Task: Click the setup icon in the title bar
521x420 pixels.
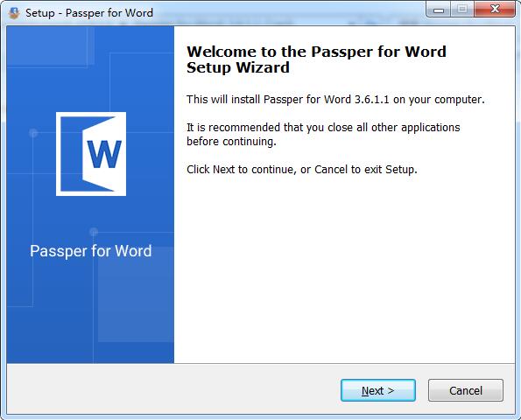Action: click(14, 13)
